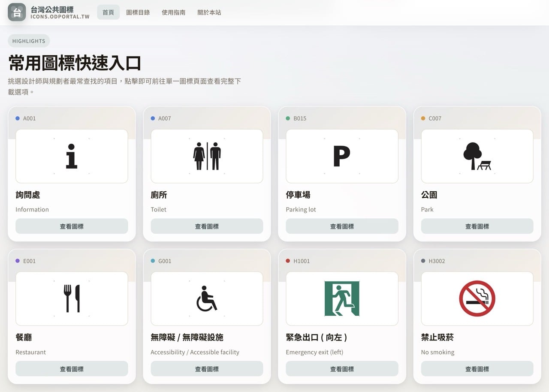549x392 pixels.
Task: Click the orange dot next to code C007
Action: (422, 118)
